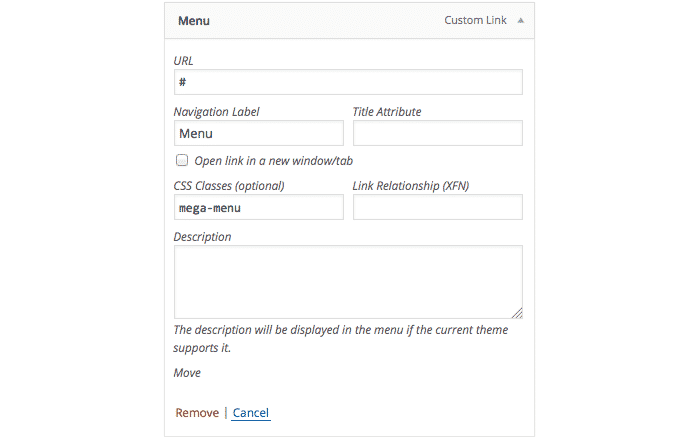This screenshot has width=700, height=437.
Task: Click the Navigation Label input showing Menu
Action: [x=259, y=133]
